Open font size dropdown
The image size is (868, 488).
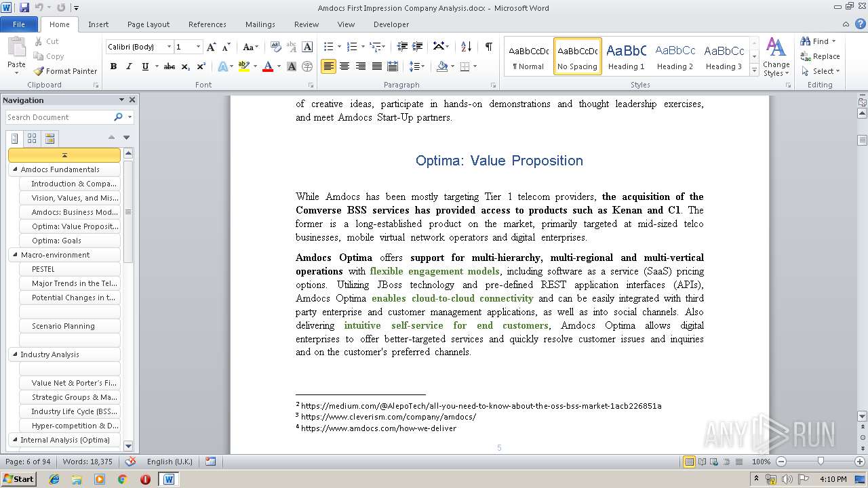(x=198, y=47)
